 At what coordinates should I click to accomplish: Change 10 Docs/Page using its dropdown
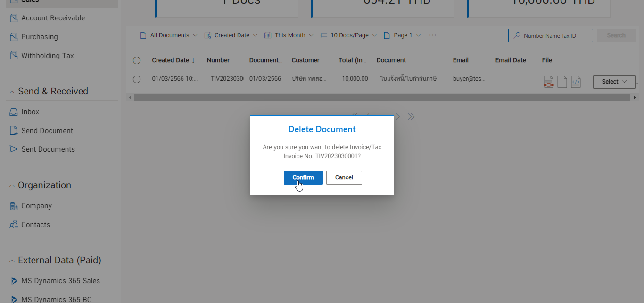point(348,35)
